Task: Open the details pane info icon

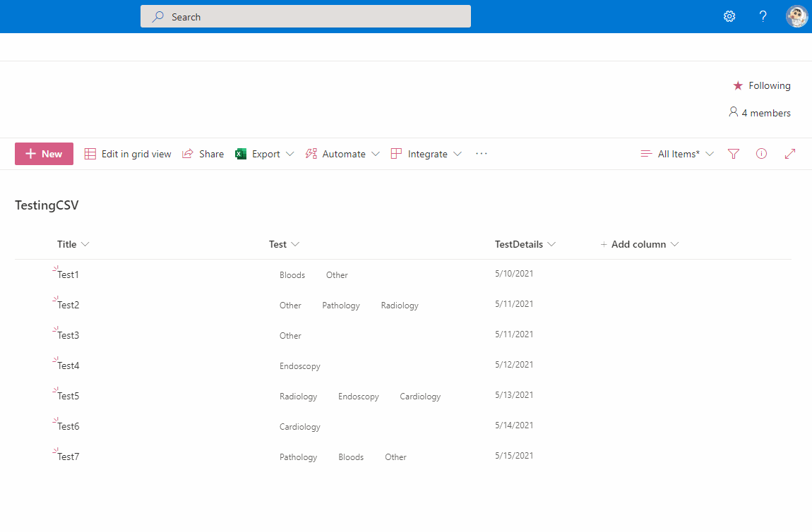Action: (x=761, y=154)
